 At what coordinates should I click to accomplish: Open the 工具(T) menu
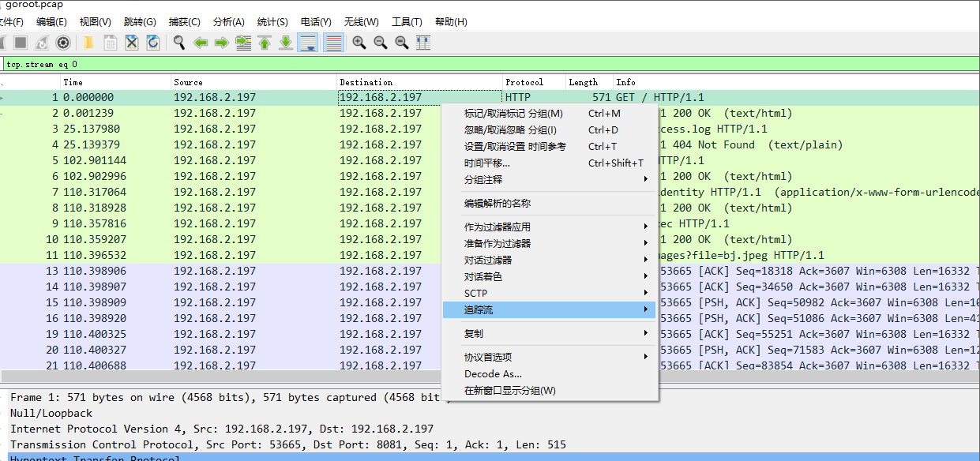click(407, 21)
